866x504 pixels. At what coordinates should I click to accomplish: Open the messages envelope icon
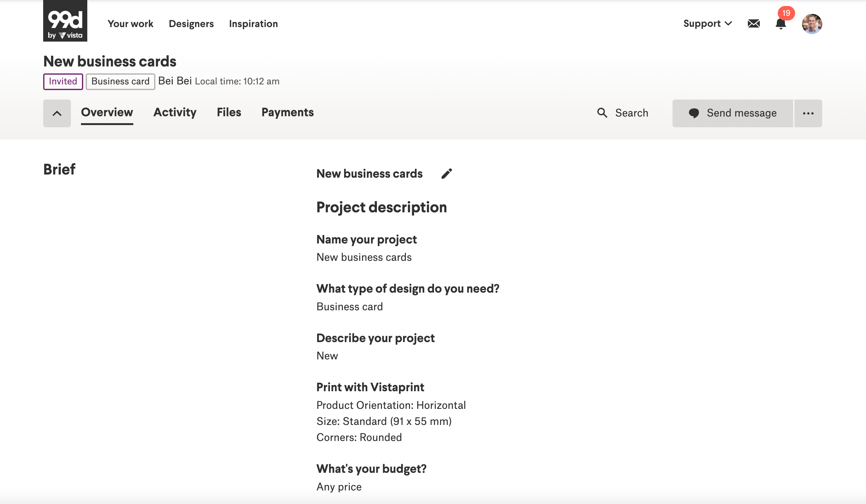[x=753, y=24]
